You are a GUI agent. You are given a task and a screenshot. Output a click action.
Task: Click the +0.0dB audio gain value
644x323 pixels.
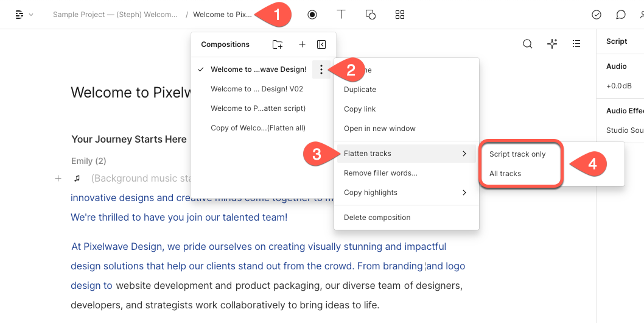click(619, 87)
